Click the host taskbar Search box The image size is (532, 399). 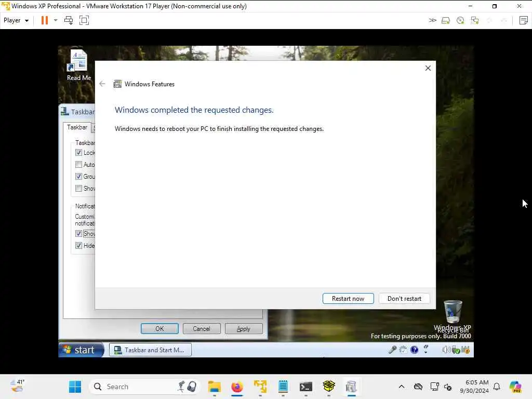tap(144, 387)
